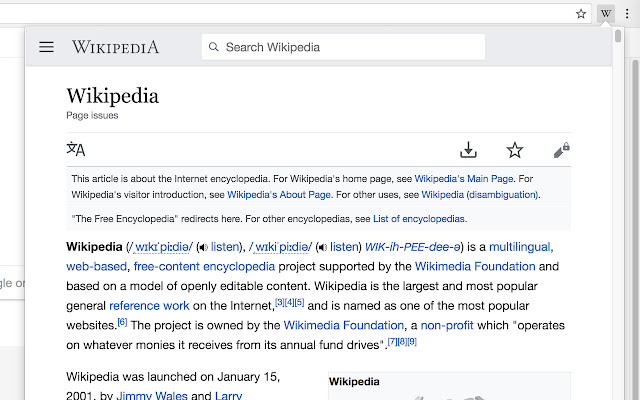Open the List of encyclopedias link
The image size is (640, 400).
coord(419,219)
